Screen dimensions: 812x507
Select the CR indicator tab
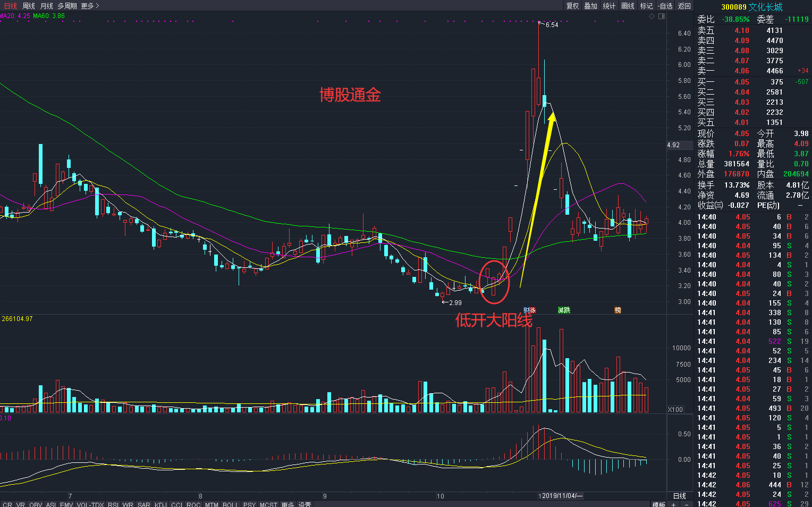7,504
